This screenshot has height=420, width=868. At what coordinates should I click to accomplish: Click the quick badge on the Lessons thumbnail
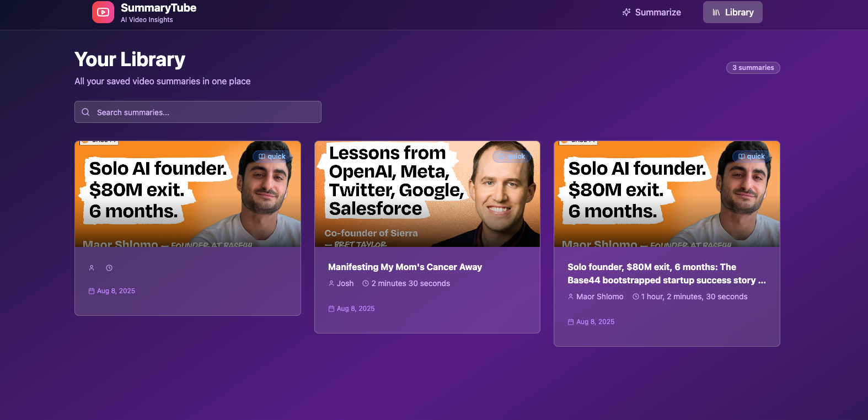coord(512,157)
